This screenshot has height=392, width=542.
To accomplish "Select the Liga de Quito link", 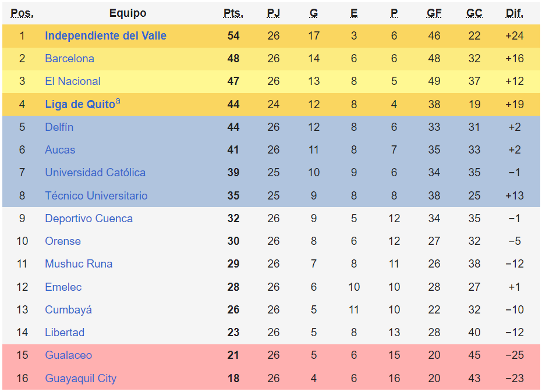I will point(80,105).
